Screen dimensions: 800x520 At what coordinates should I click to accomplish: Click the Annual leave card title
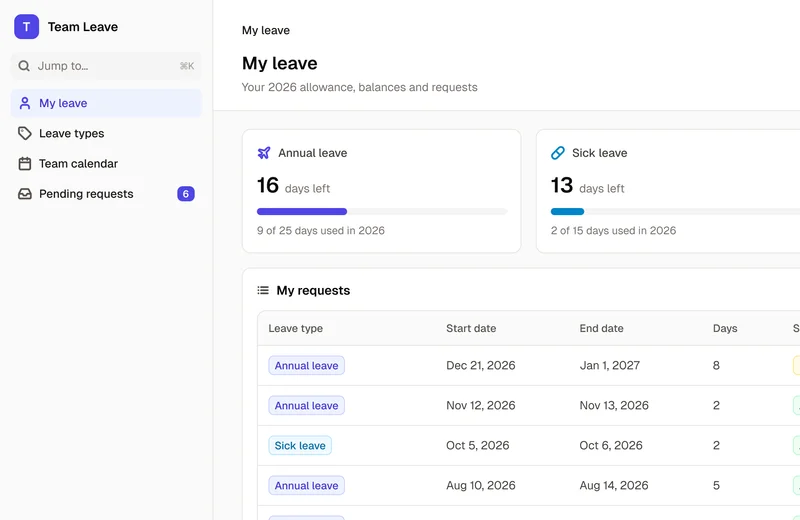pos(312,153)
